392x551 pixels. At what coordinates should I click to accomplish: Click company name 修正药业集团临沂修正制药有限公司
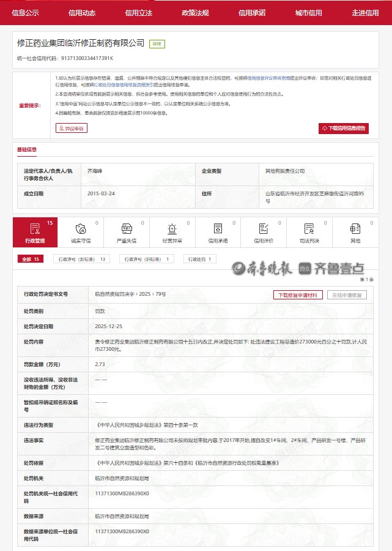click(x=81, y=43)
